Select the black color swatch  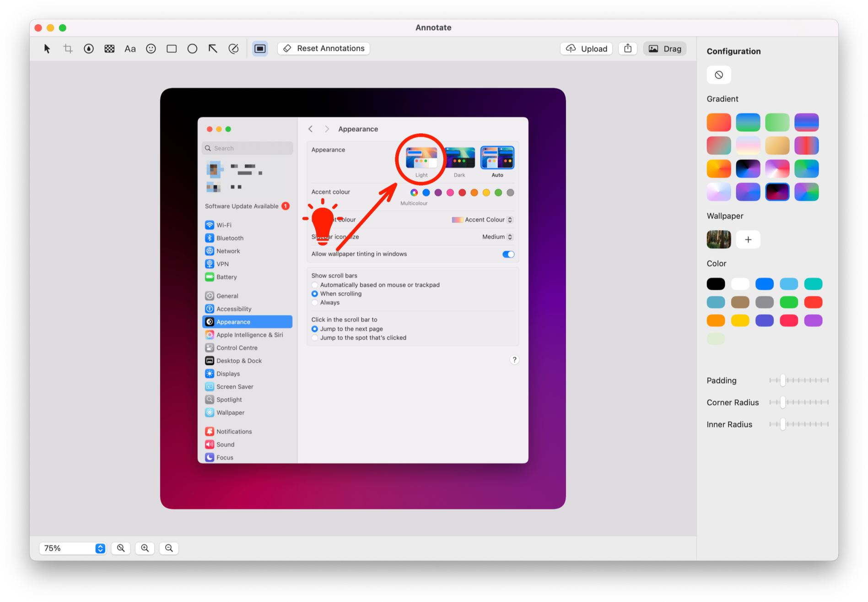point(716,284)
